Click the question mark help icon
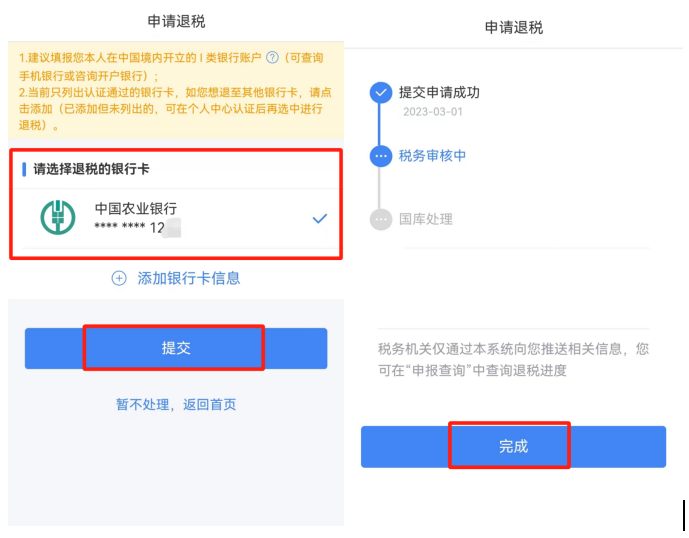The image size is (689, 538). 272,58
